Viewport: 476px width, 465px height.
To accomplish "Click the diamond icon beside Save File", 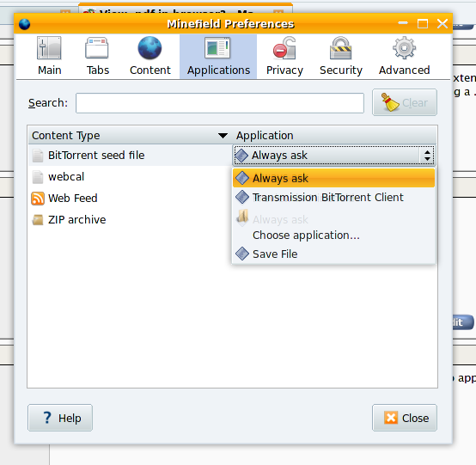I will click(x=242, y=254).
